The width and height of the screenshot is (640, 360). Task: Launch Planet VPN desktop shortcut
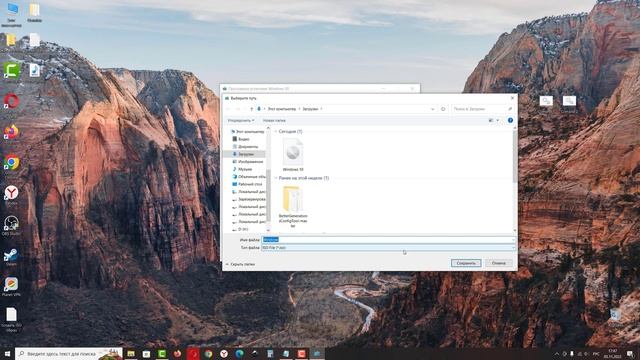tap(11, 286)
